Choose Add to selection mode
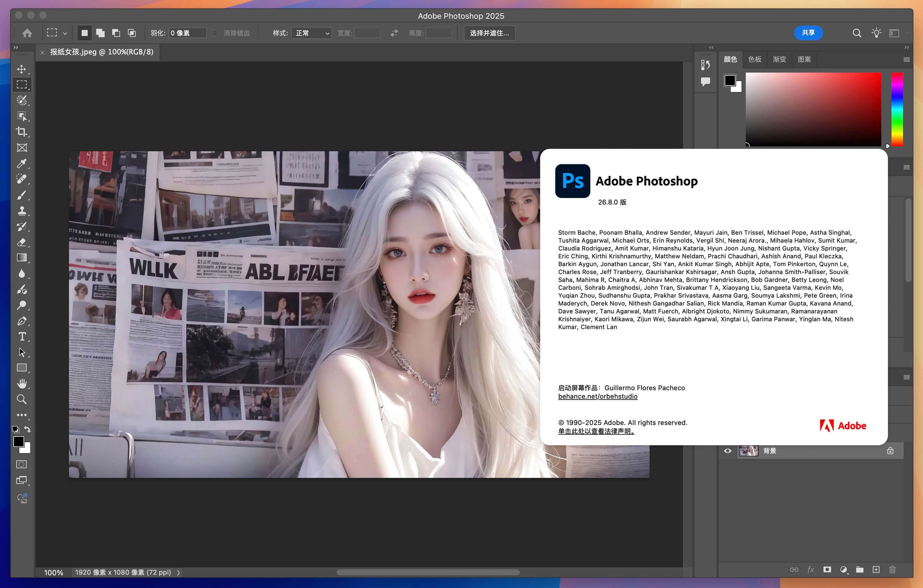Viewport: 923px width, 588px height. (100, 33)
